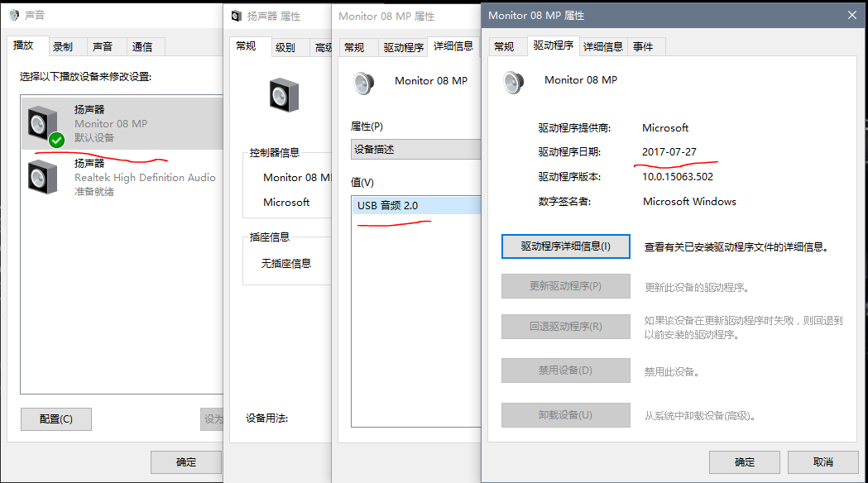Select the Realtek High Definition Audio speaker icon
This screenshot has width=868, height=483.
pos(42,176)
